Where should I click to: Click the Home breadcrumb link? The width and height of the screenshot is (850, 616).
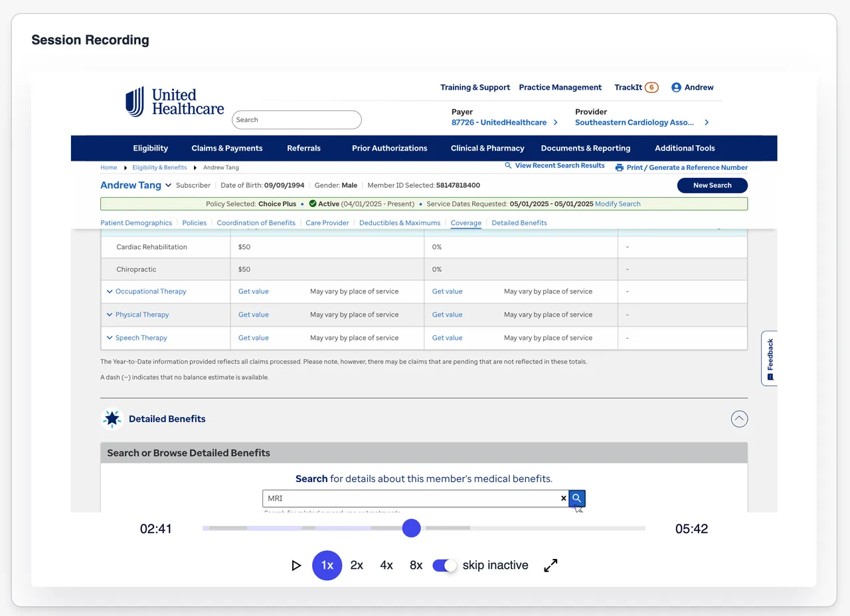(109, 168)
